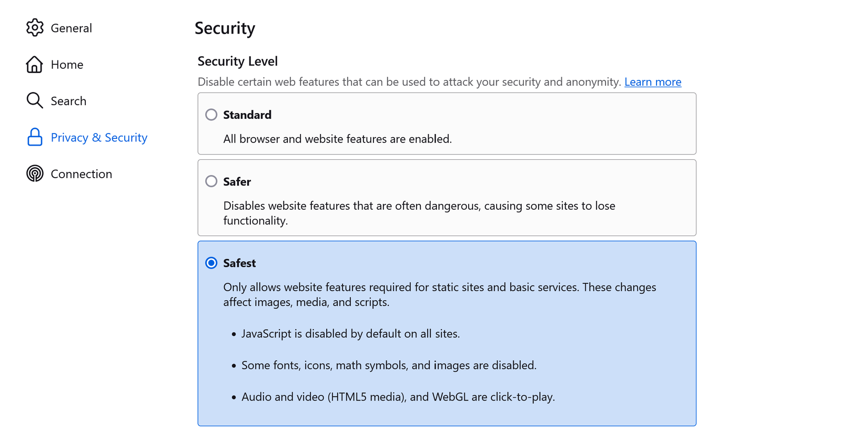Click the Connection onion icon
The width and height of the screenshot is (868, 430).
[35, 173]
